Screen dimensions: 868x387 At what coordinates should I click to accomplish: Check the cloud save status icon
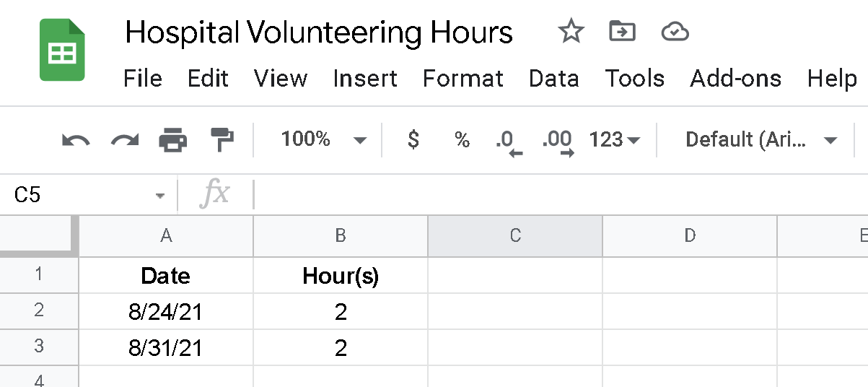[x=675, y=31]
